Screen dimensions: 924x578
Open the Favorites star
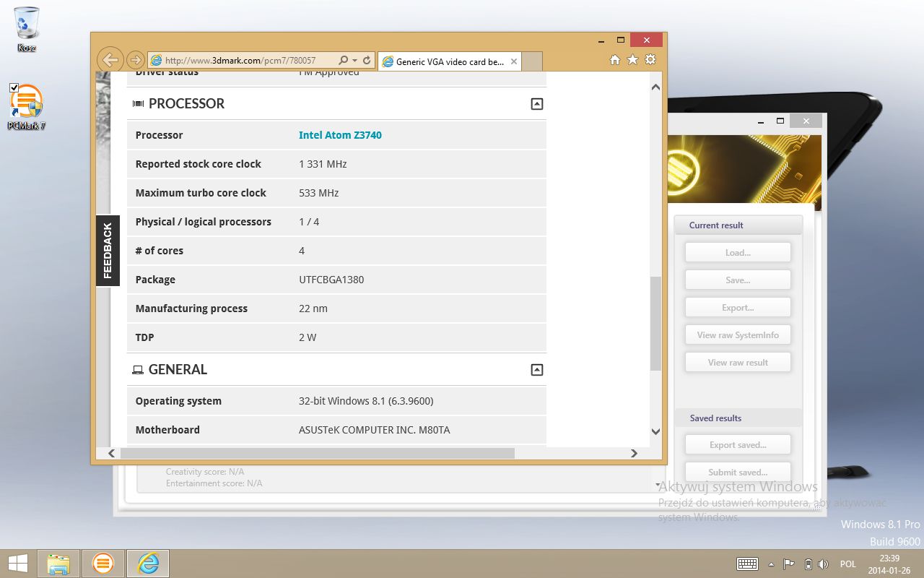tap(632, 60)
